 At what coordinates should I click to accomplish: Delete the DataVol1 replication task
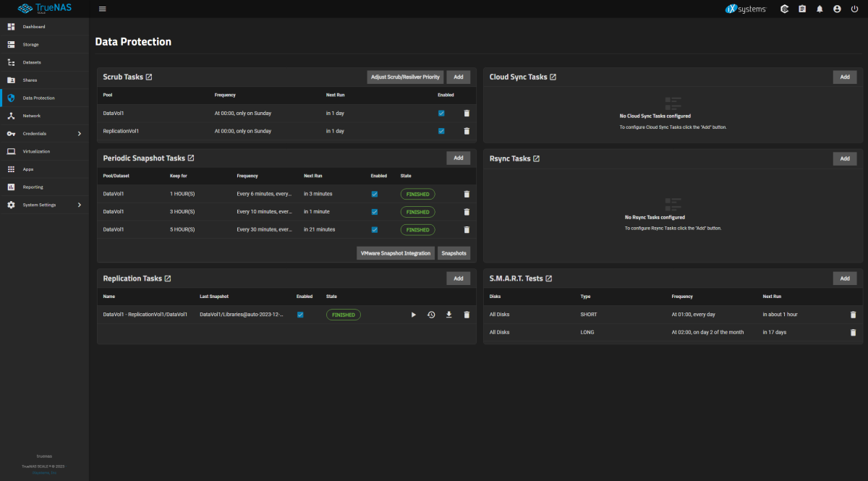click(x=467, y=315)
